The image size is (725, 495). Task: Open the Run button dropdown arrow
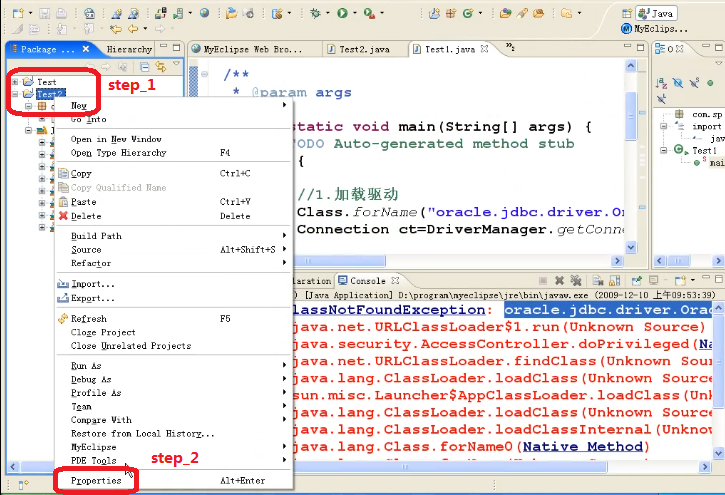click(354, 13)
